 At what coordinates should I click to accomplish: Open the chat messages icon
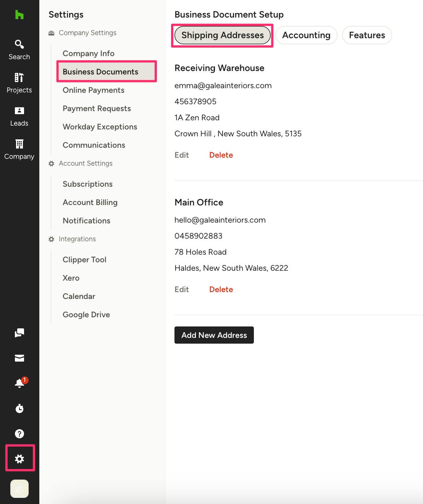pyautogui.click(x=19, y=333)
